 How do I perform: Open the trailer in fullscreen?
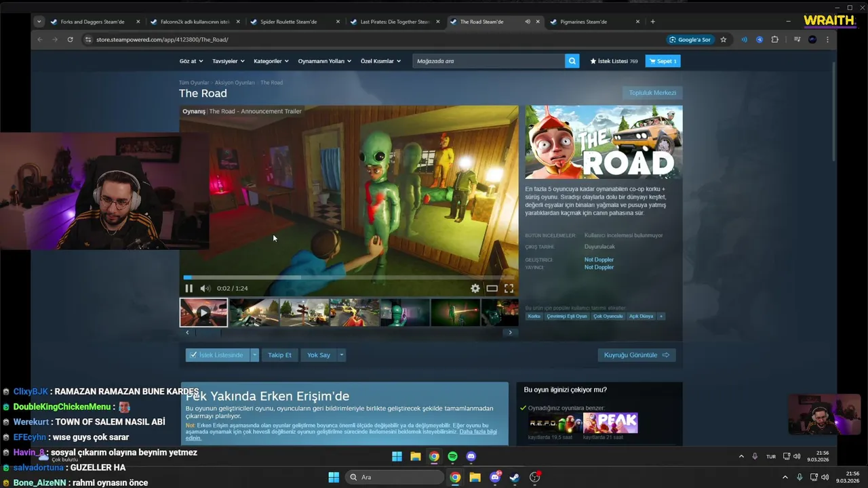pos(509,288)
